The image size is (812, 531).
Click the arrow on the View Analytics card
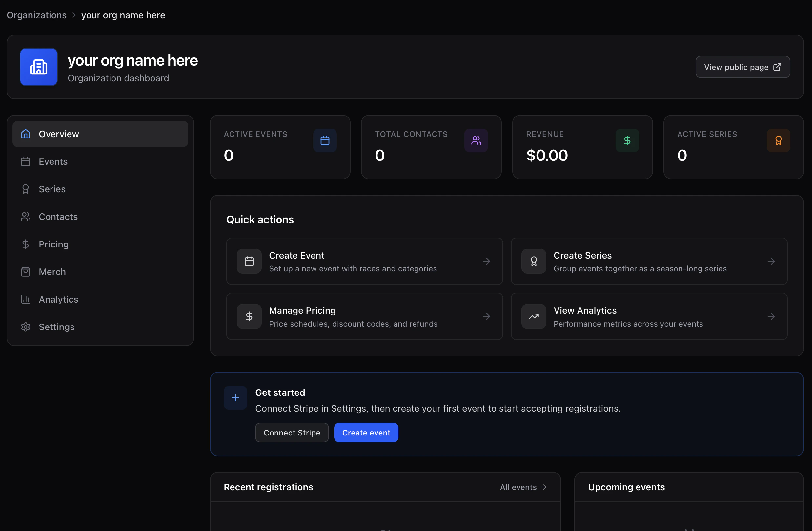(771, 316)
